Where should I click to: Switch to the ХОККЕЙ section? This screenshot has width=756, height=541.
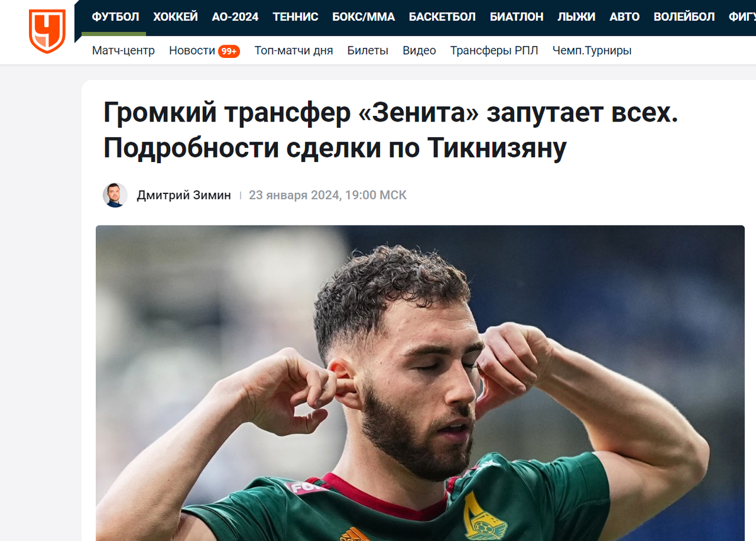[175, 17]
